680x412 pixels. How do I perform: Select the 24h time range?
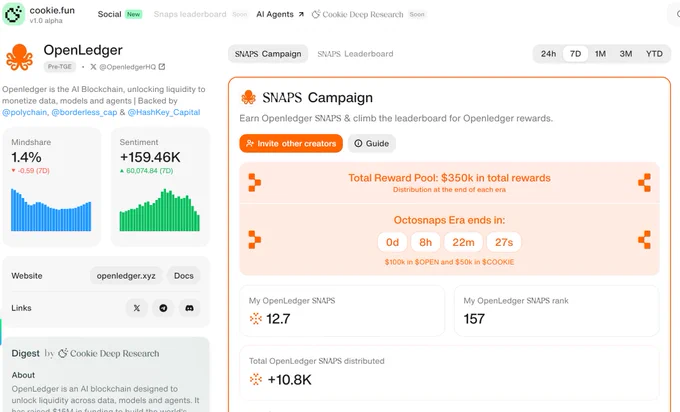click(x=548, y=54)
